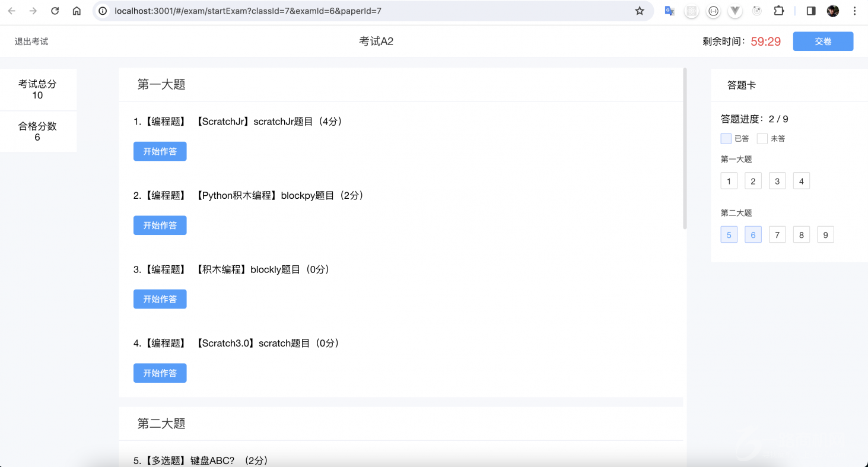Toggle the browser side panel
The width and height of the screenshot is (868, 467).
coord(811,11)
